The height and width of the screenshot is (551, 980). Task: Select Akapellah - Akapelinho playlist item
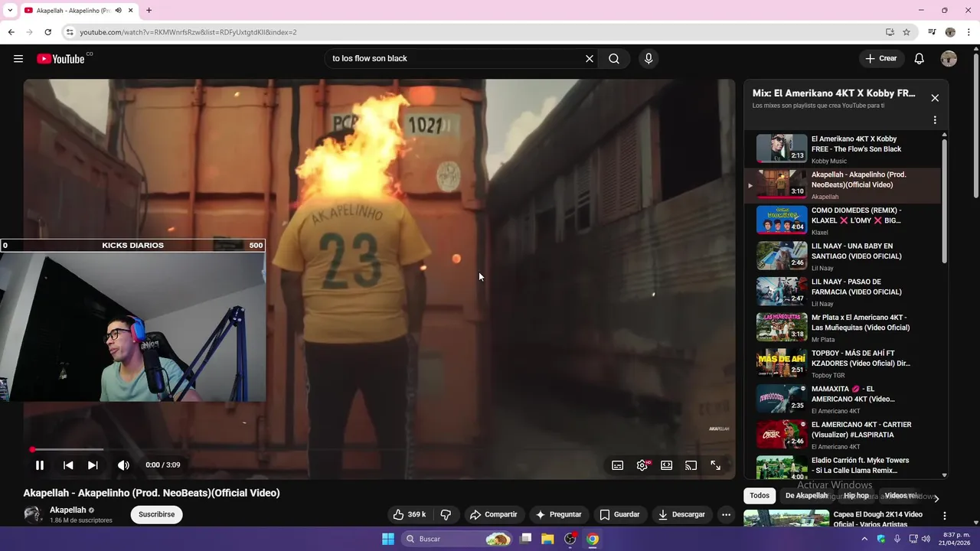(842, 185)
